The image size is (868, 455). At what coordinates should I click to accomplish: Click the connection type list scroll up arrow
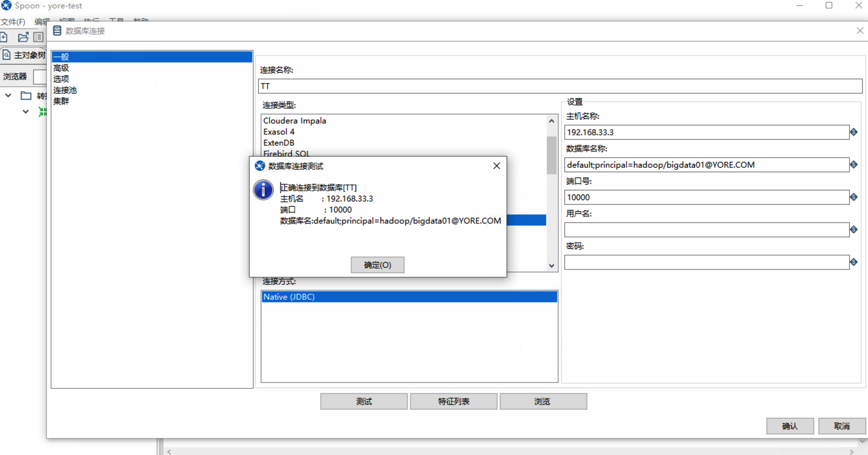(552, 121)
